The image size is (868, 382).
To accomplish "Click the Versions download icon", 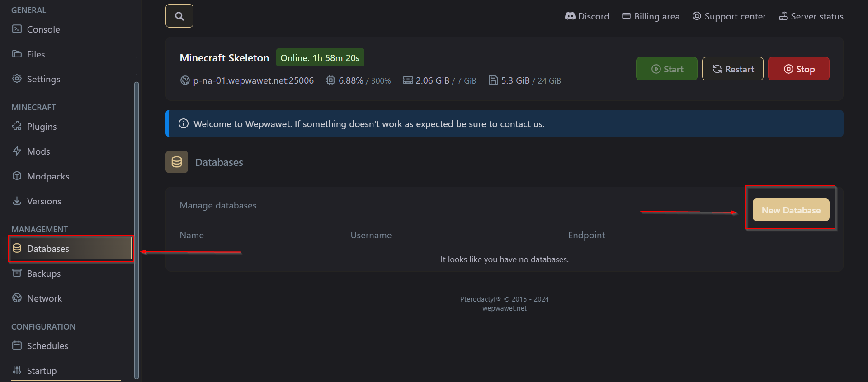I will pyautogui.click(x=17, y=201).
